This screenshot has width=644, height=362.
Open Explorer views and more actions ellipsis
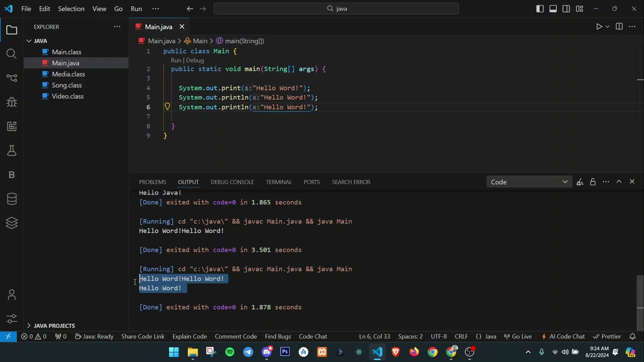coord(117,27)
